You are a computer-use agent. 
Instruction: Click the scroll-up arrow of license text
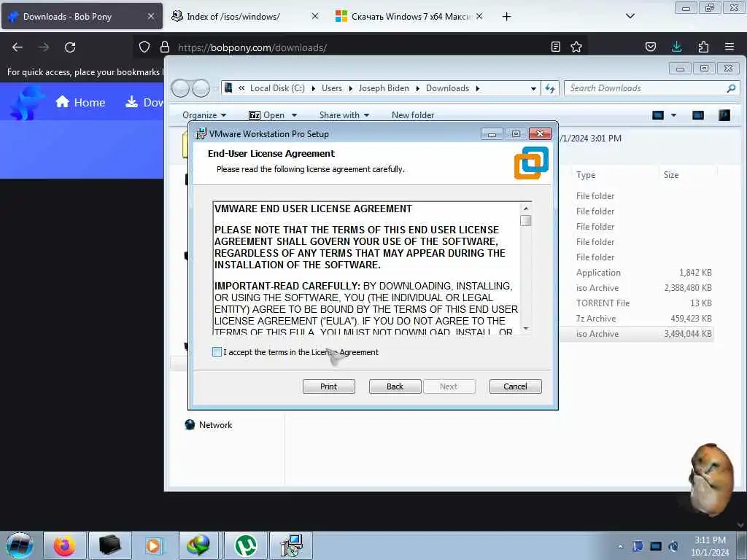[x=526, y=208]
